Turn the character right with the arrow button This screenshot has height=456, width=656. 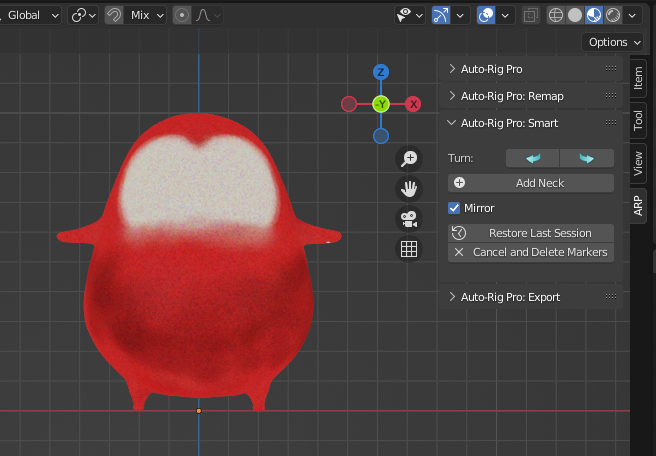(586, 158)
